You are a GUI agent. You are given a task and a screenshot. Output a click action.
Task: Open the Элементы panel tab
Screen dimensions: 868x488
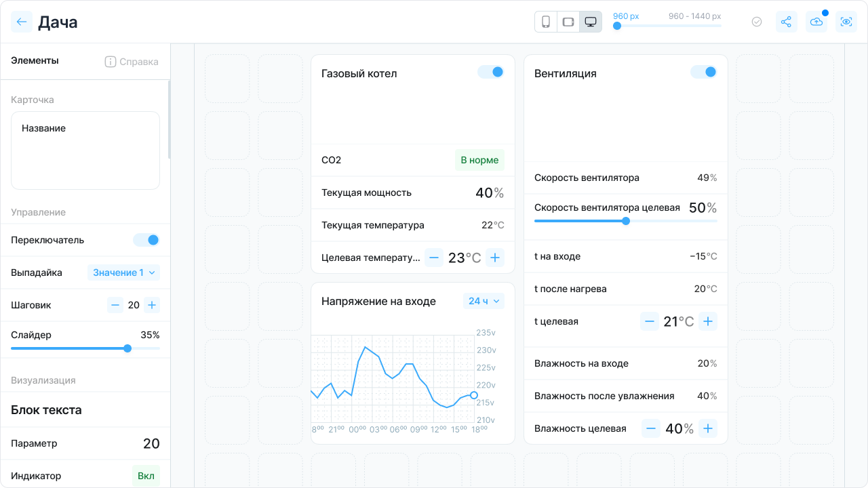35,61
